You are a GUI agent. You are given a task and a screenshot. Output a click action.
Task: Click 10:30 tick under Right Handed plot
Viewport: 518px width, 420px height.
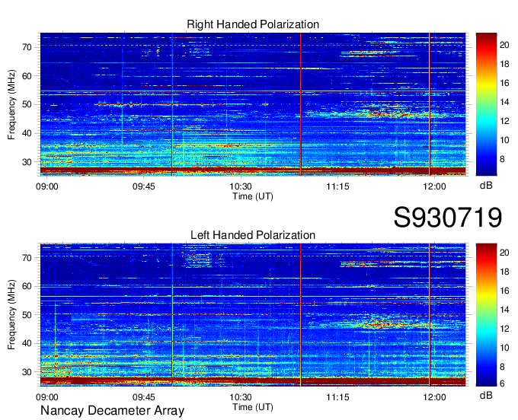(241, 186)
